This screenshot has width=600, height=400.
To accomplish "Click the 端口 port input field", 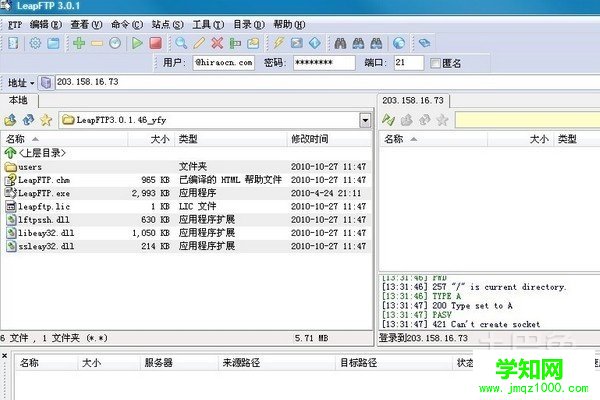I will (409, 63).
